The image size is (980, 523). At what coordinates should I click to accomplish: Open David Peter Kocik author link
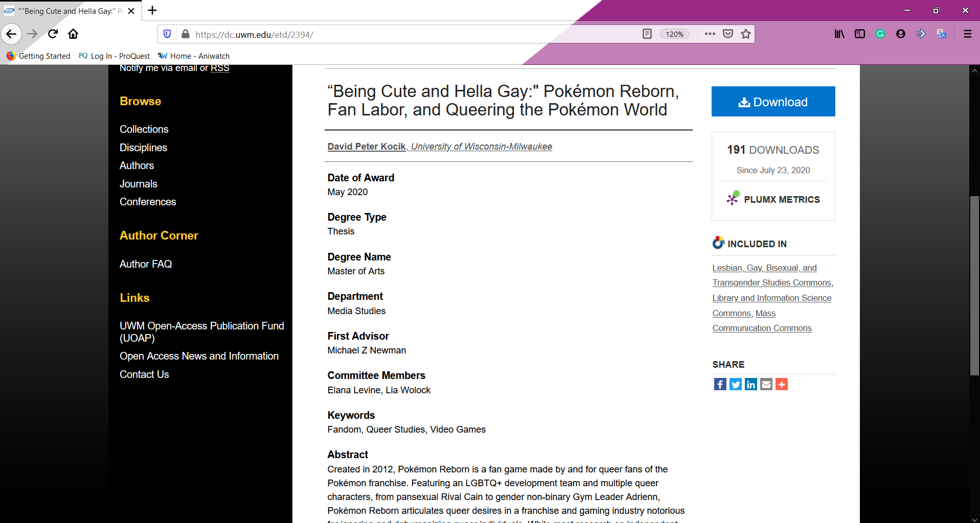point(367,147)
